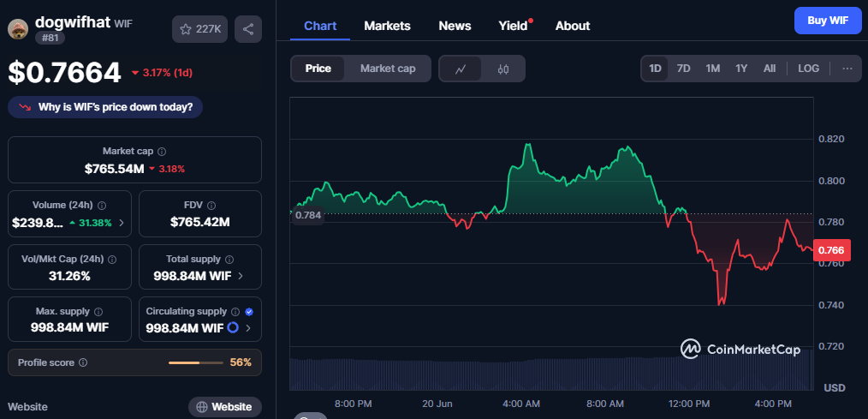Open the About tab
The image size is (868, 419).
pos(573,26)
